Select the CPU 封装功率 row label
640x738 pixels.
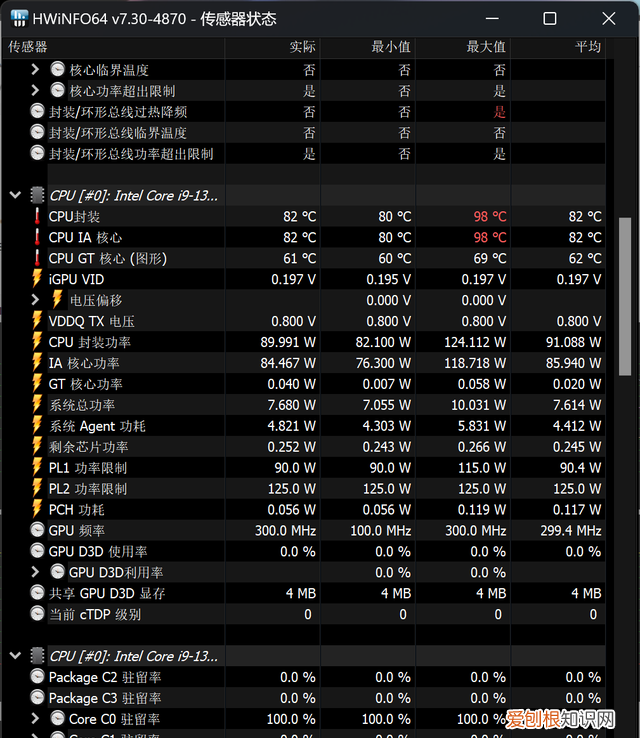[x=90, y=342]
